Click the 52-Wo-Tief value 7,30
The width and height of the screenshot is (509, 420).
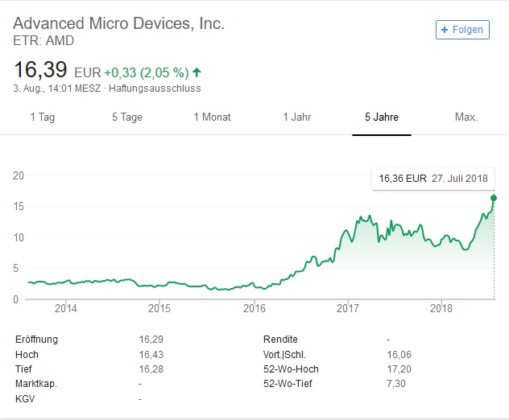[x=396, y=384]
